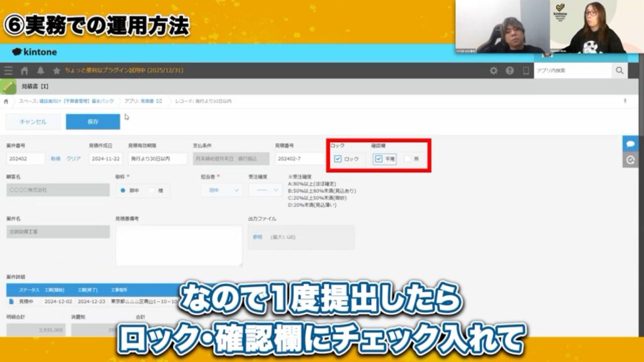Click the 支払条件 field
Viewport: 644px width, 362px height.
click(231, 159)
